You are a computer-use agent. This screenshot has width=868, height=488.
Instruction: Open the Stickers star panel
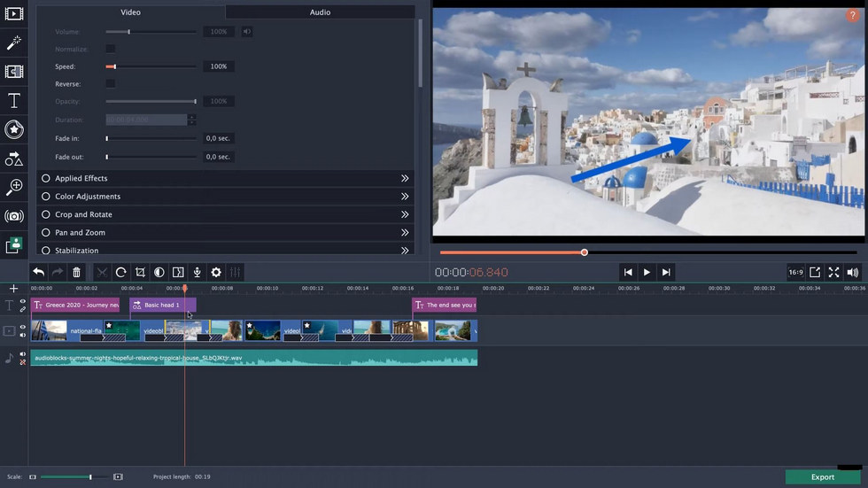(x=14, y=130)
